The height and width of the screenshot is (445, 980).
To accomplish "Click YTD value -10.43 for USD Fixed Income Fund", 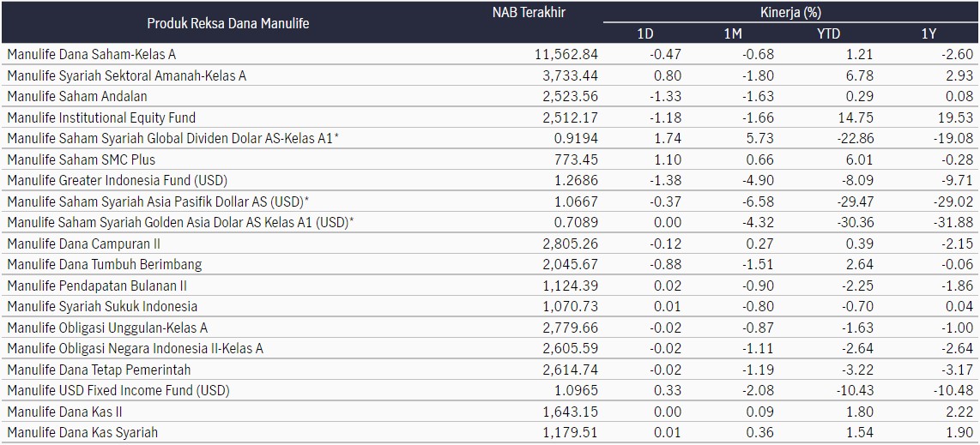I will pyautogui.click(x=855, y=391).
